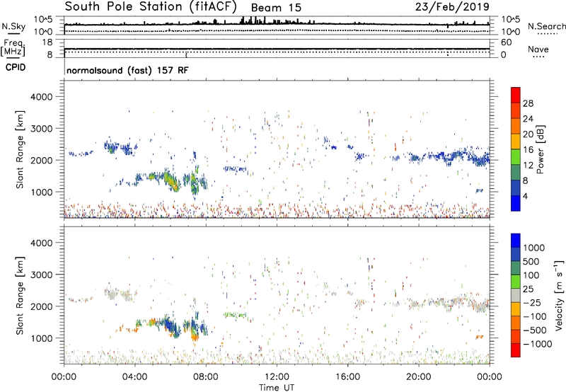Click the "4000" tick in the velocity panel
566x392 pixels.
42,243
